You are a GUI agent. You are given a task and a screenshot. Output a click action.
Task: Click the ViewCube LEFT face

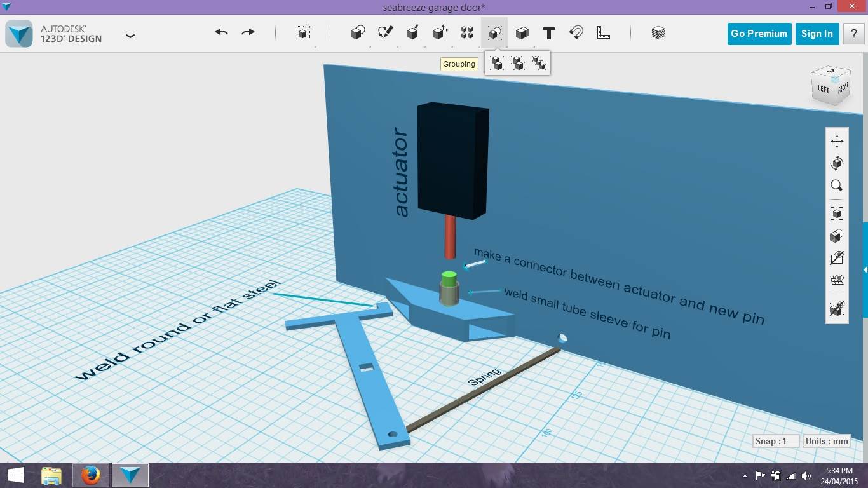pos(823,89)
